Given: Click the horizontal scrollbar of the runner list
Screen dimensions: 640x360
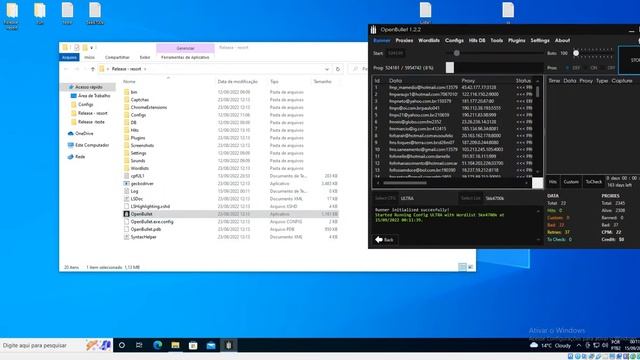Looking at the screenshot, I should point(405,183).
